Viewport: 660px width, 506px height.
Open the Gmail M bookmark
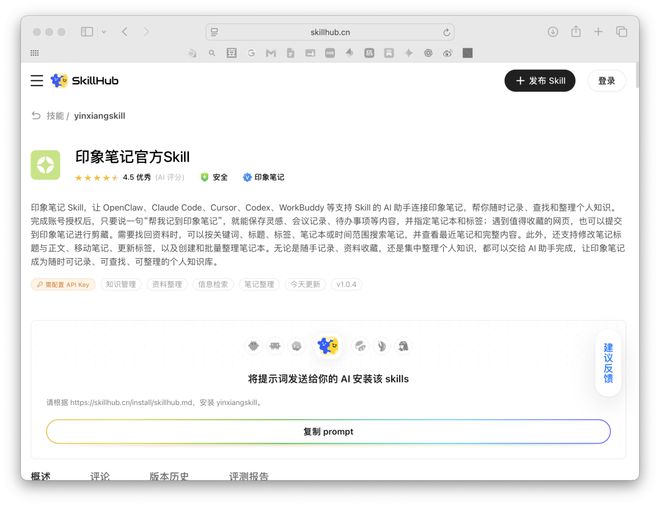(271, 53)
